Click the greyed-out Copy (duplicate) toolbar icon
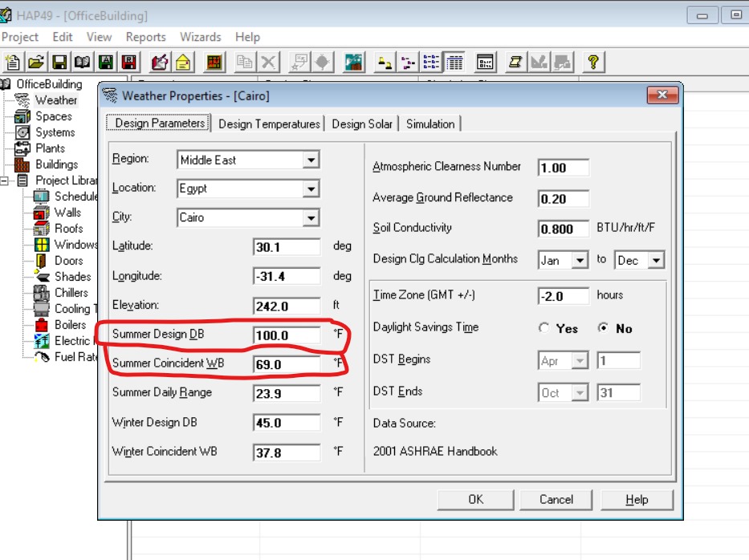749x560 pixels. click(x=245, y=62)
